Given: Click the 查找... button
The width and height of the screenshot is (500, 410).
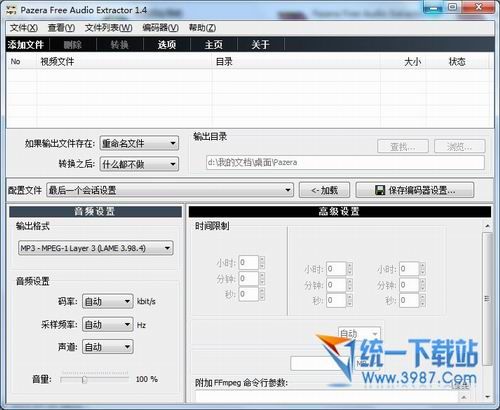Looking at the screenshot, I should click(403, 146).
